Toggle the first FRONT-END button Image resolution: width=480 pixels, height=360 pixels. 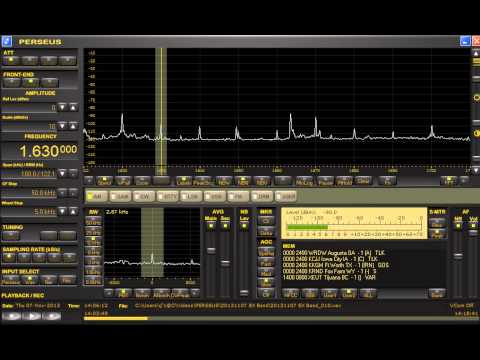point(12,82)
